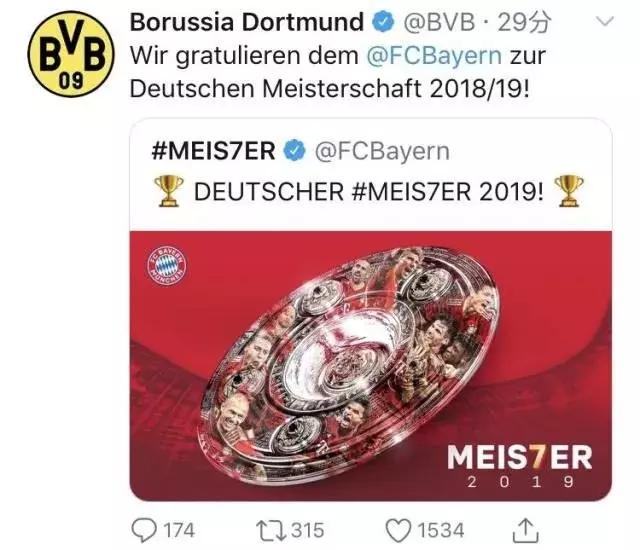Click the @BVB handle
640x550 pixels.
click(x=439, y=22)
